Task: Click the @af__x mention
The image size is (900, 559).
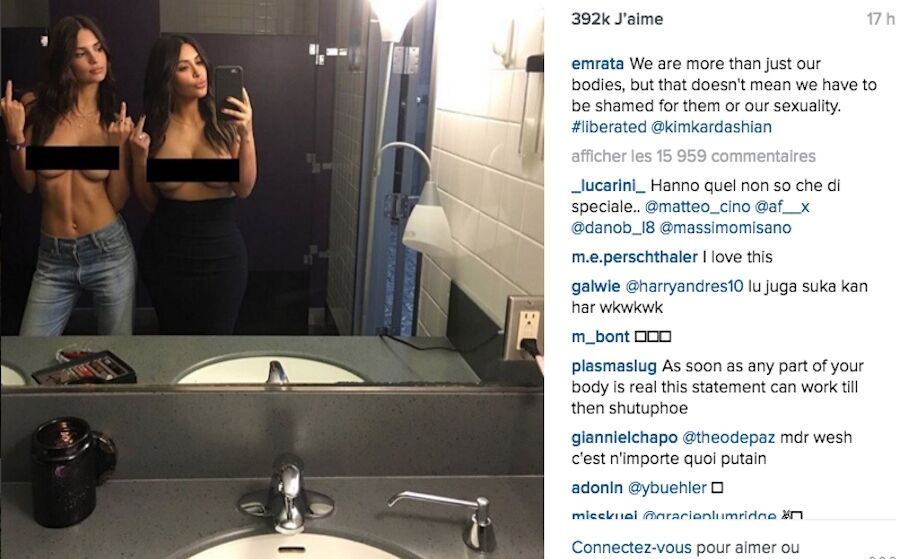Action: 782,207
